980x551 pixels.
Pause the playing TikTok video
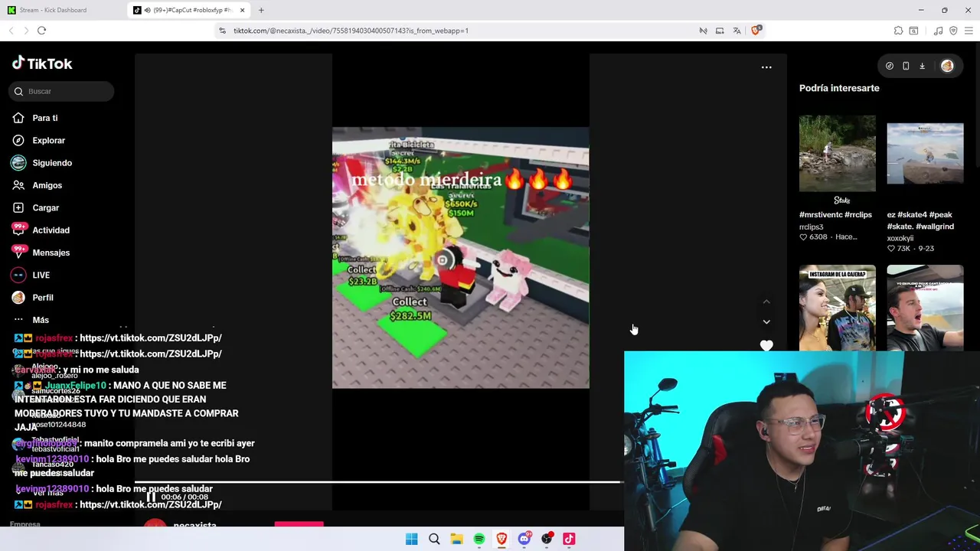(x=151, y=497)
